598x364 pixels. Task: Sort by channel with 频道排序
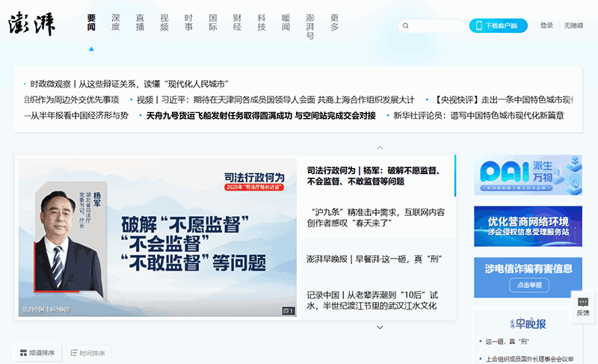37,353
